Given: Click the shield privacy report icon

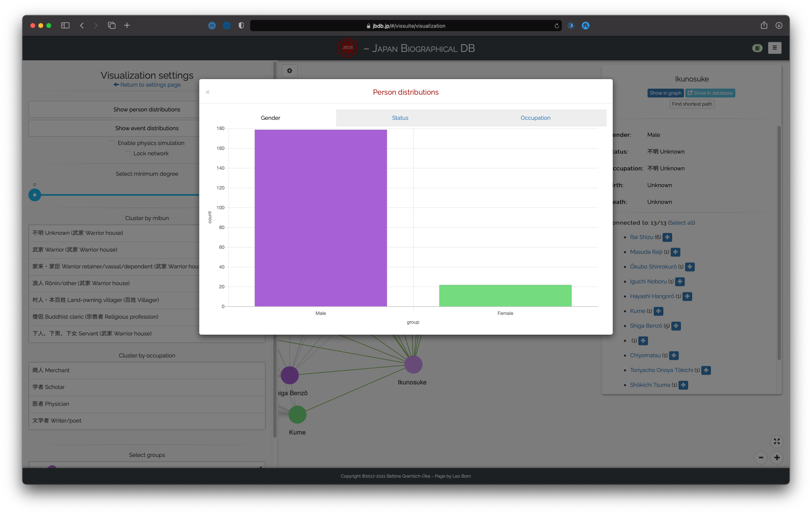Looking at the screenshot, I should [x=241, y=26].
